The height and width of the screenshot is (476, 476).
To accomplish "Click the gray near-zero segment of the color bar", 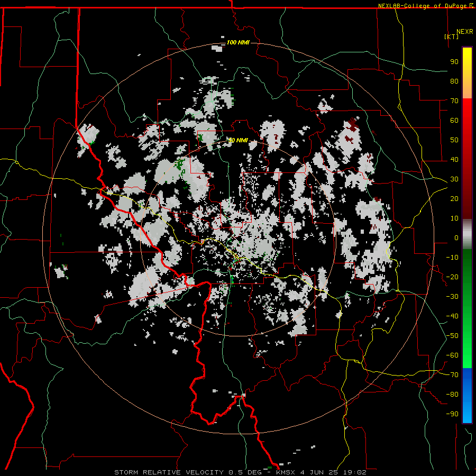I will 467,234.
